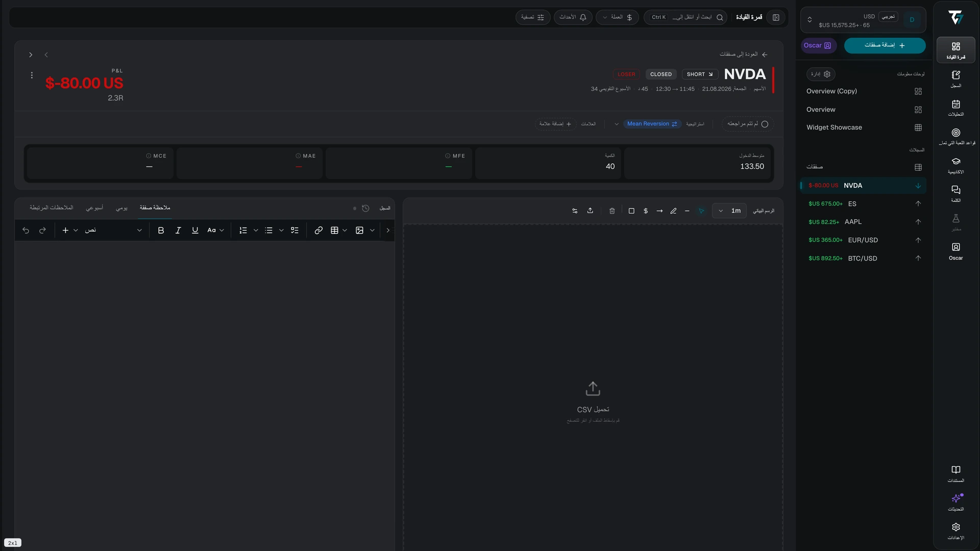
Task: Open the chat bubbles icon in the navigation rail
Action: [955, 193]
